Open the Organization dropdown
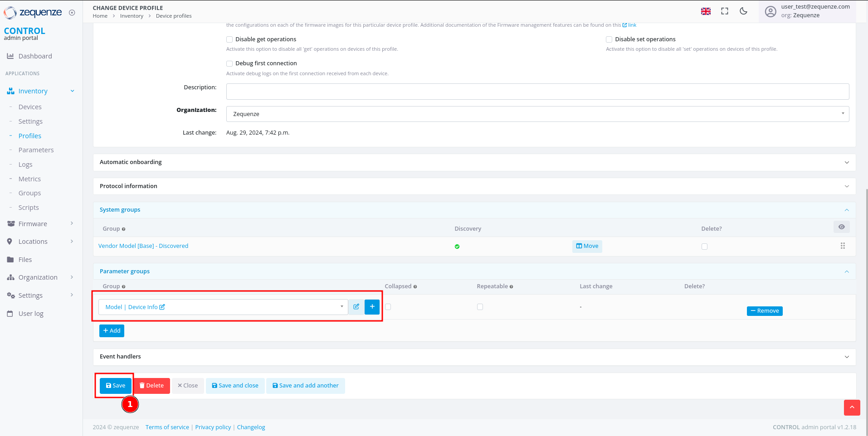This screenshot has width=868, height=436. [x=537, y=114]
